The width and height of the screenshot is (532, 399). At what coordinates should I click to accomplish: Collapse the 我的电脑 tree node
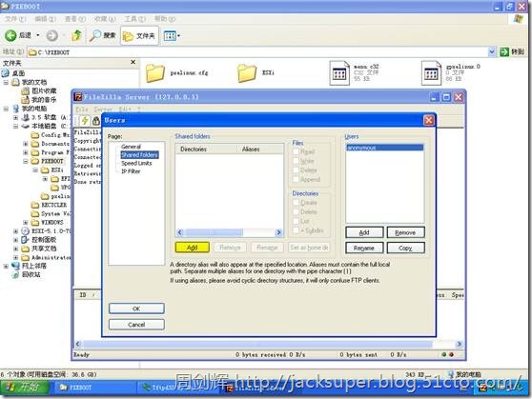coord(6,109)
